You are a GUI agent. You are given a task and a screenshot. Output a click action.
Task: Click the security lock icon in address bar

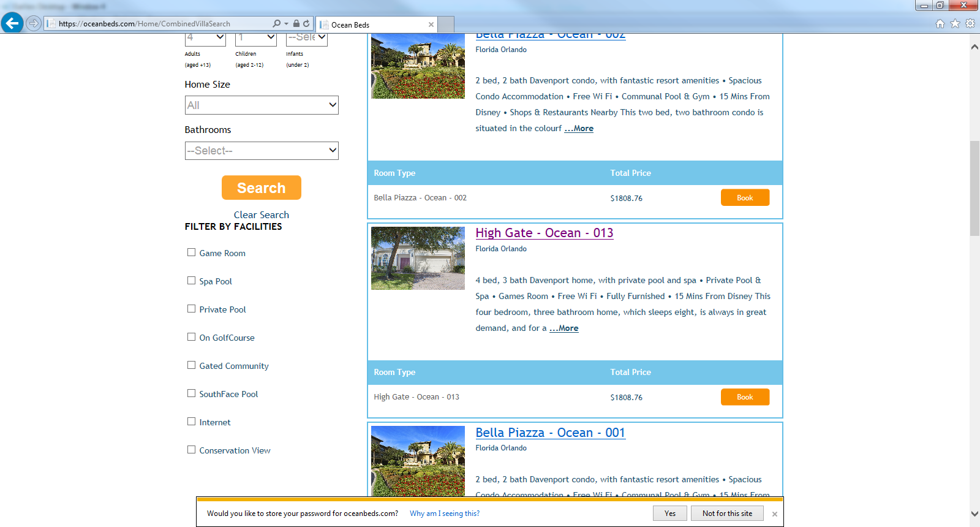point(296,23)
